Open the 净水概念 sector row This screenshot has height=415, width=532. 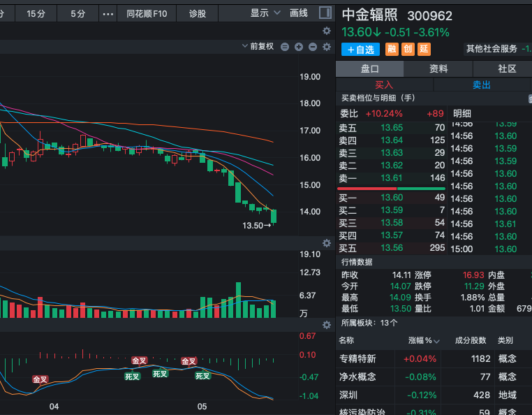point(434,377)
